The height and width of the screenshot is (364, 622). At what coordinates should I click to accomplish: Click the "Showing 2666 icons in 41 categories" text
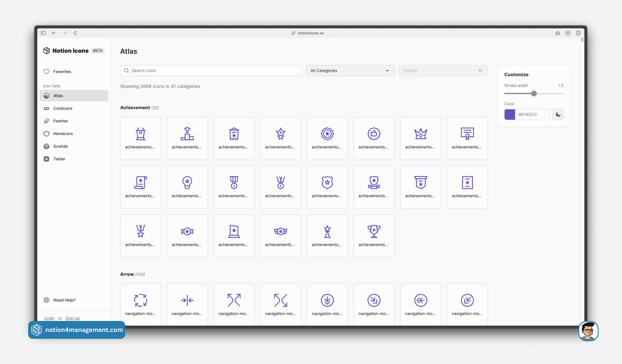tap(160, 86)
